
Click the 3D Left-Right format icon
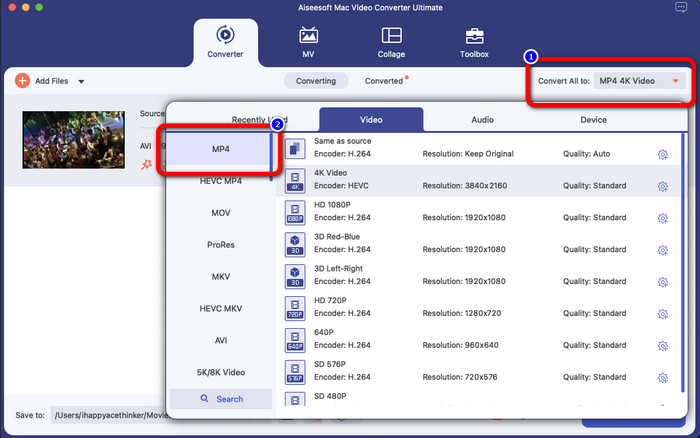295,276
